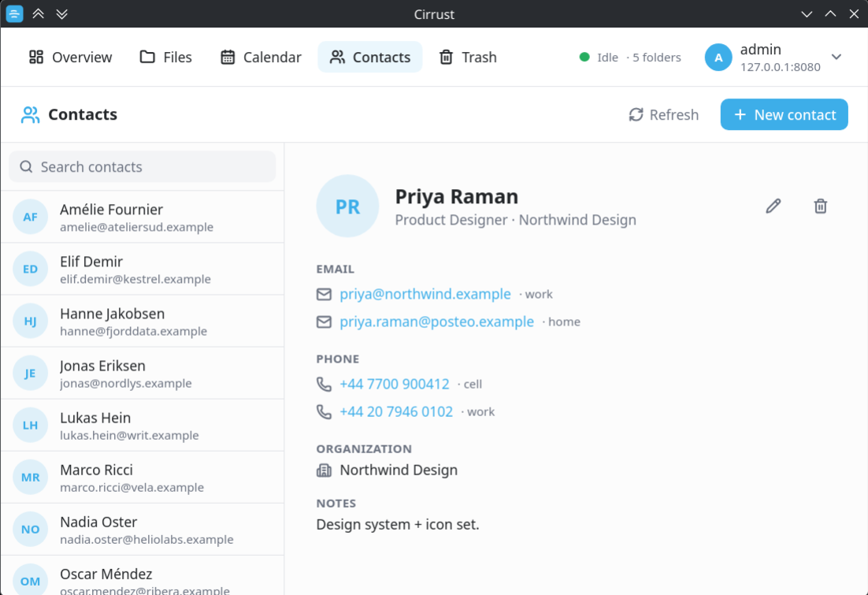
Task: Create a New contact
Action: 784,115
